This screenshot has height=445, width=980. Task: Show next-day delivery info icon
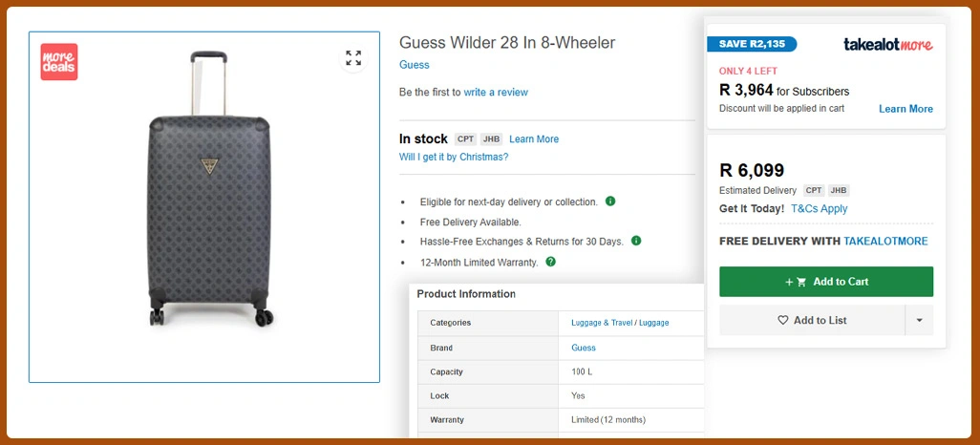[610, 201]
